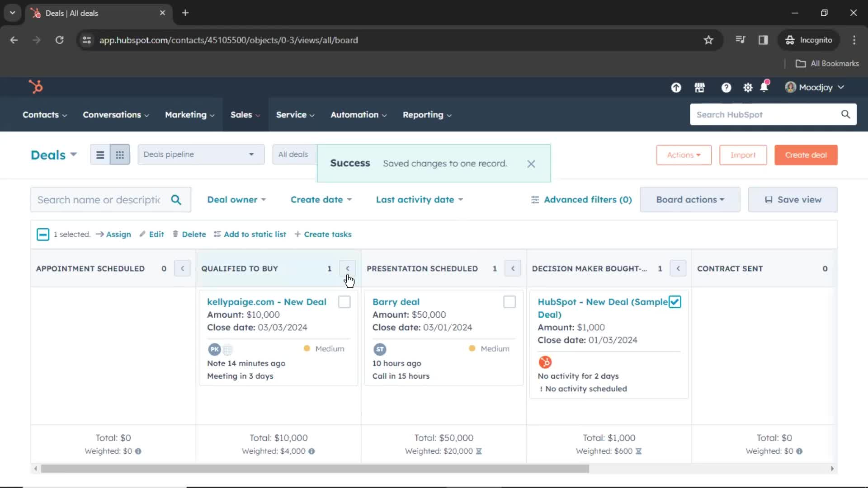Toggle checkbox on kellypaige.com New Deal
The height and width of the screenshot is (488, 868).
pos(344,301)
